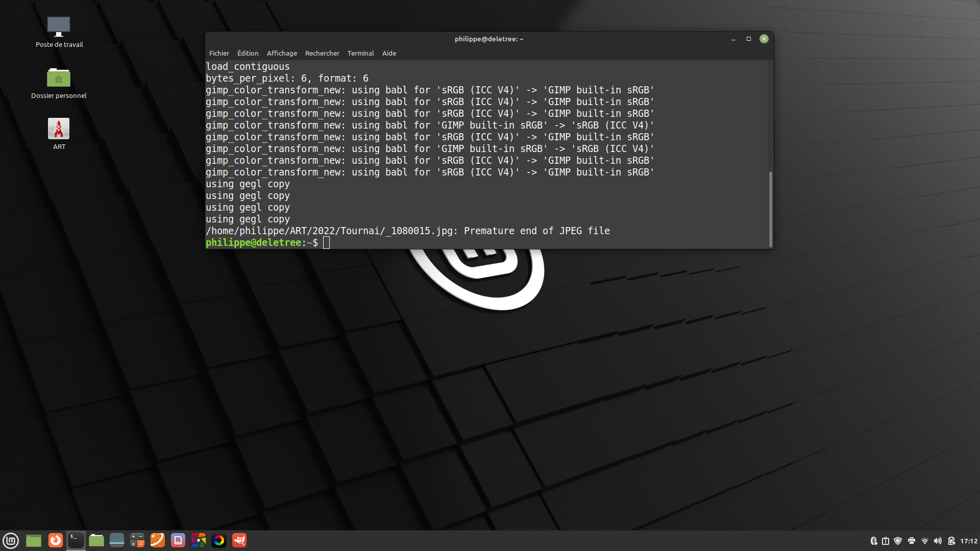Open the Fichier menu
980x551 pixels.
tap(219, 53)
